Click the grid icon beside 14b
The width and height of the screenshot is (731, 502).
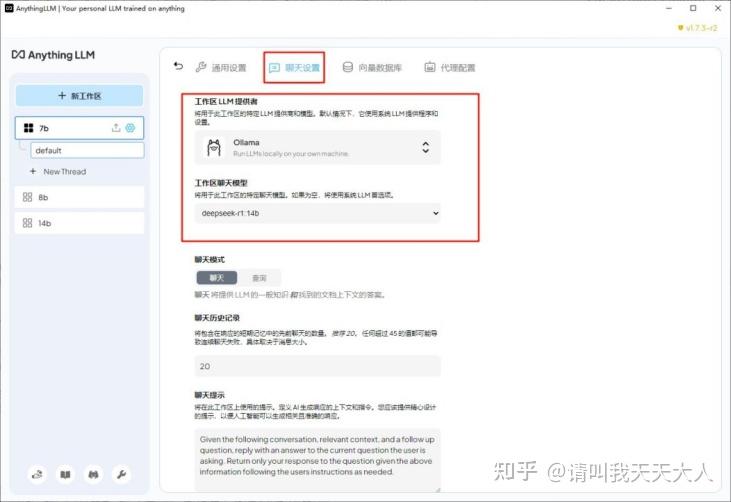point(28,223)
